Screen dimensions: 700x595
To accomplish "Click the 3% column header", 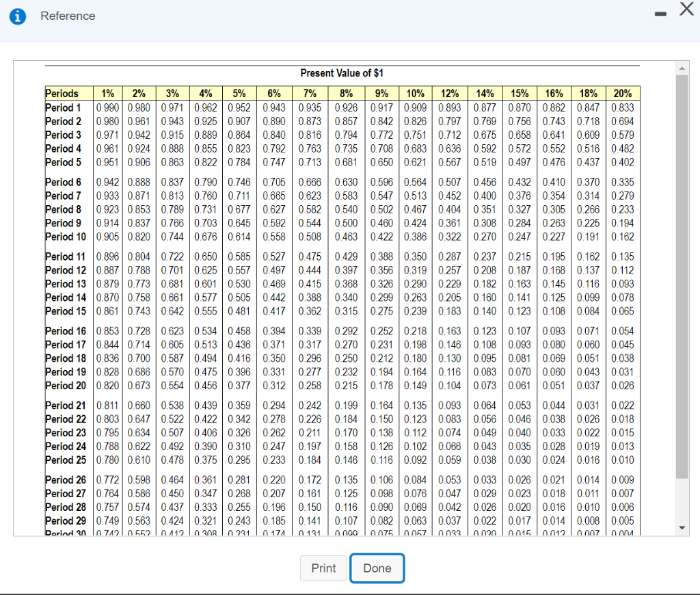I will (172, 94).
